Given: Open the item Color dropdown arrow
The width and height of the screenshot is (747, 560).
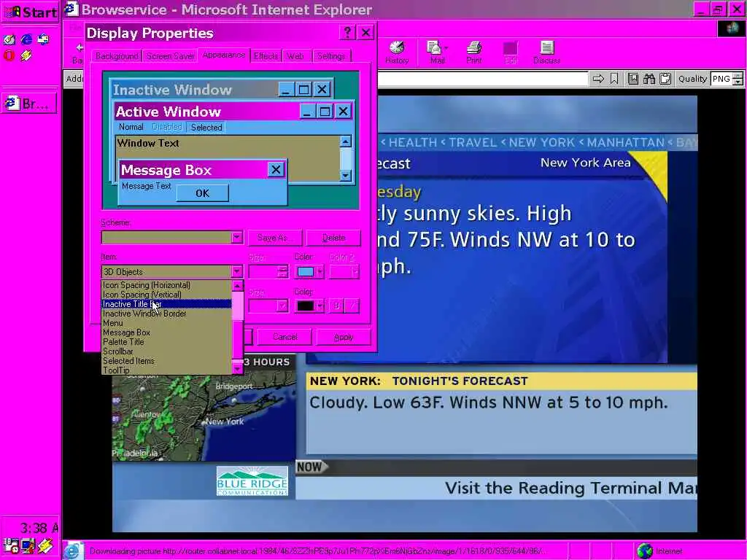Looking at the screenshot, I should 320,271.
